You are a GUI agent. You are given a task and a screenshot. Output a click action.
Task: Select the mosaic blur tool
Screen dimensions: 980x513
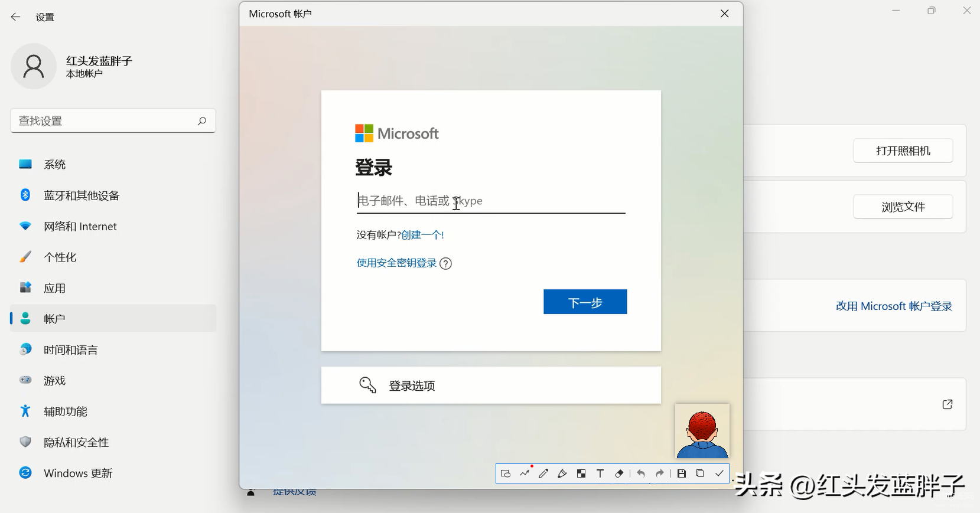tap(581, 473)
